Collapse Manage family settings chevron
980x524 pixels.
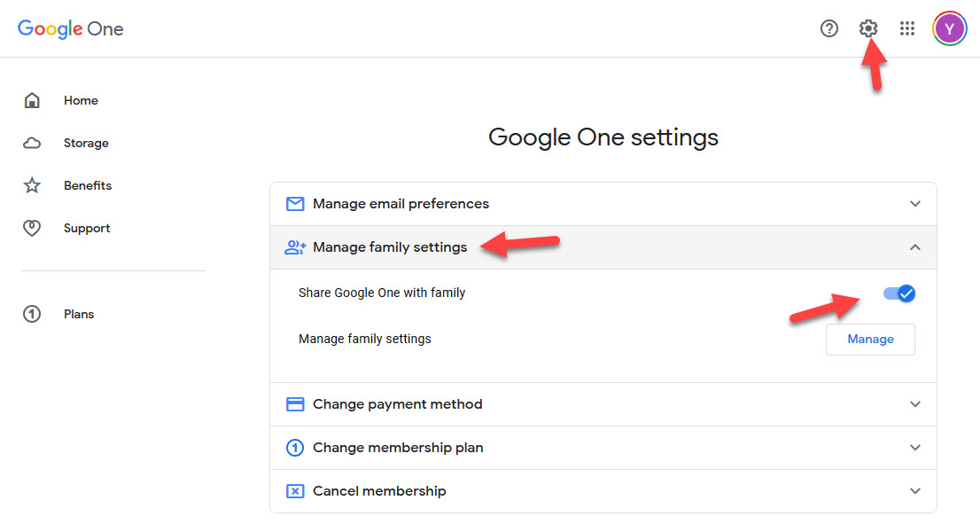915,247
